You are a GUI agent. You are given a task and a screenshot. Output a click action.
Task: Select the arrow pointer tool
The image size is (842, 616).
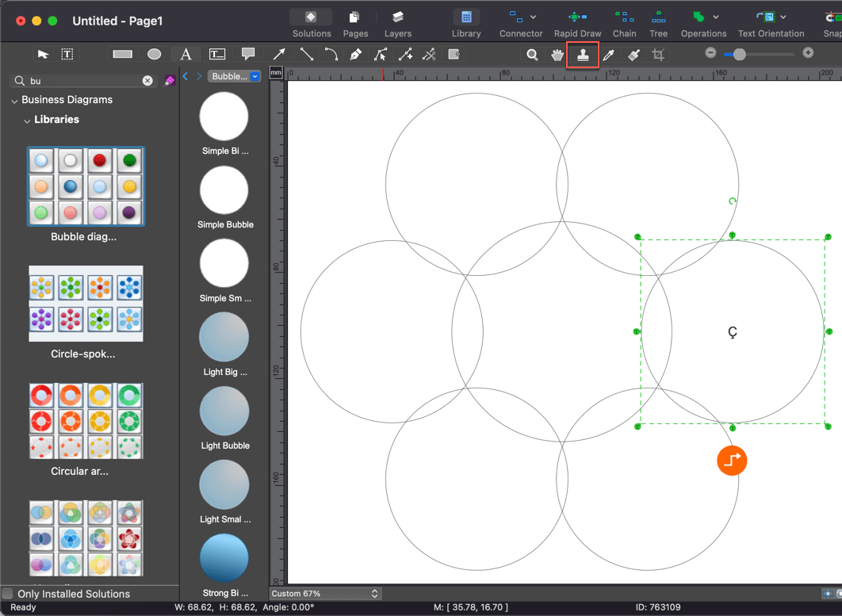(x=43, y=54)
